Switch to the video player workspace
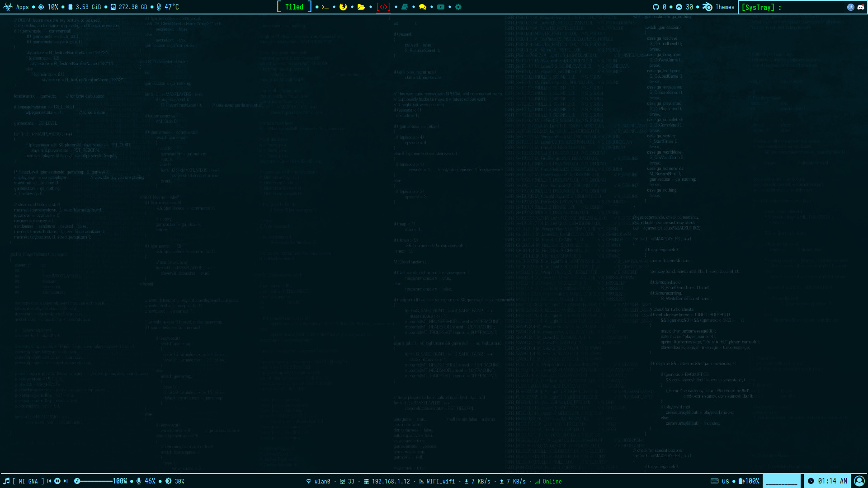 441,7
